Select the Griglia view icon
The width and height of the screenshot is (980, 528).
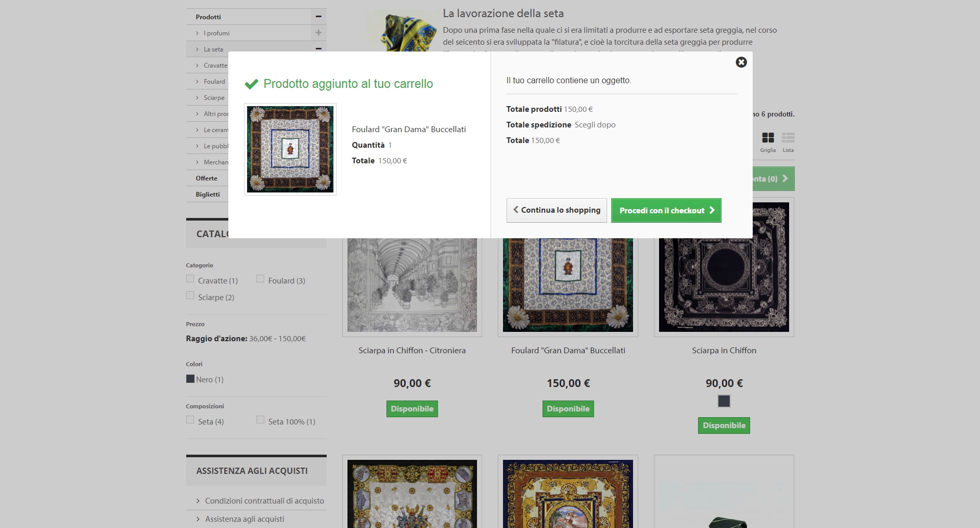click(768, 138)
